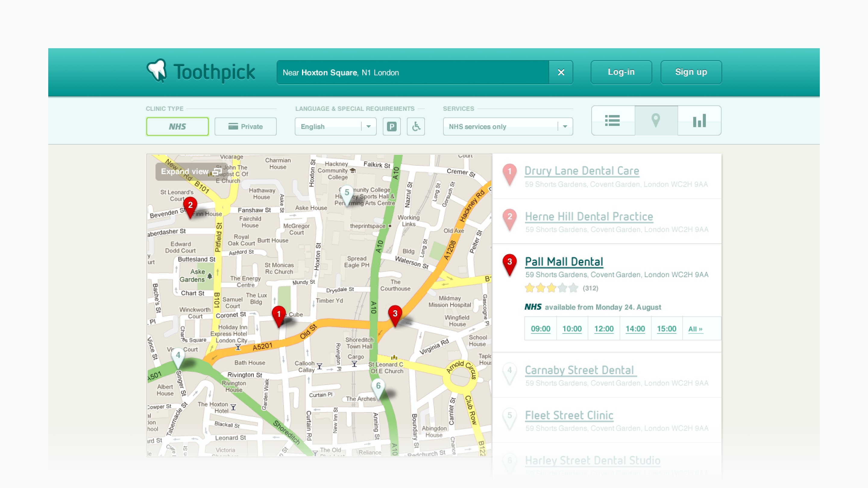Toggle the parking requirement filter
The width and height of the screenshot is (868, 488).
point(392,127)
